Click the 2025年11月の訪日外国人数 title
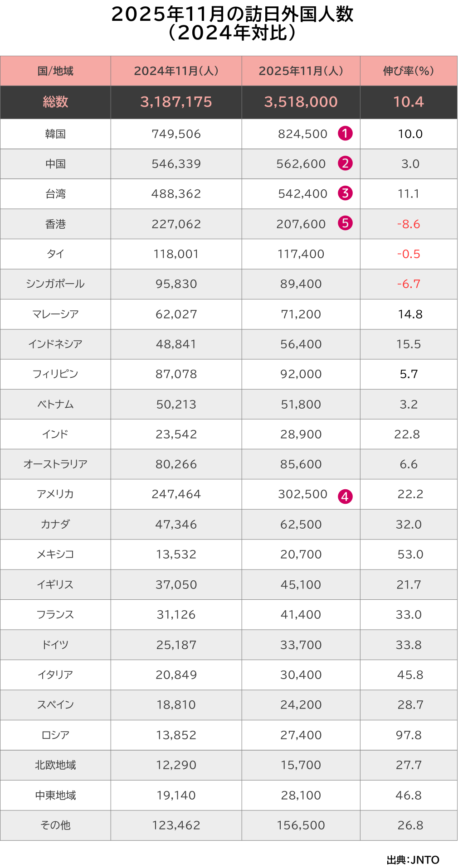Viewport: 463px width, 868px height. point(232,15)
